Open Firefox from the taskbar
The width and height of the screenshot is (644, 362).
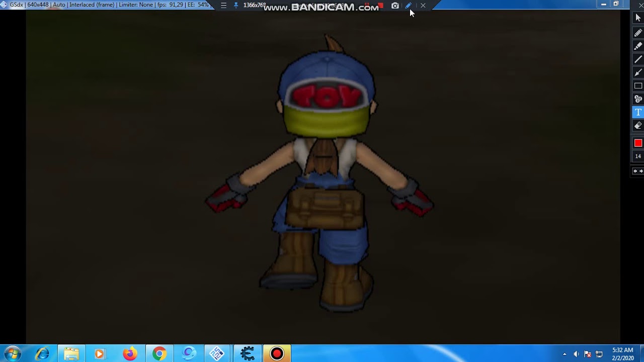tap(130, 354)
